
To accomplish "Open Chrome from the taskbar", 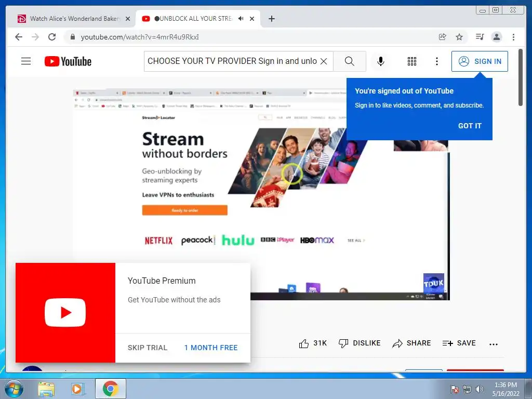I will 111,389.
